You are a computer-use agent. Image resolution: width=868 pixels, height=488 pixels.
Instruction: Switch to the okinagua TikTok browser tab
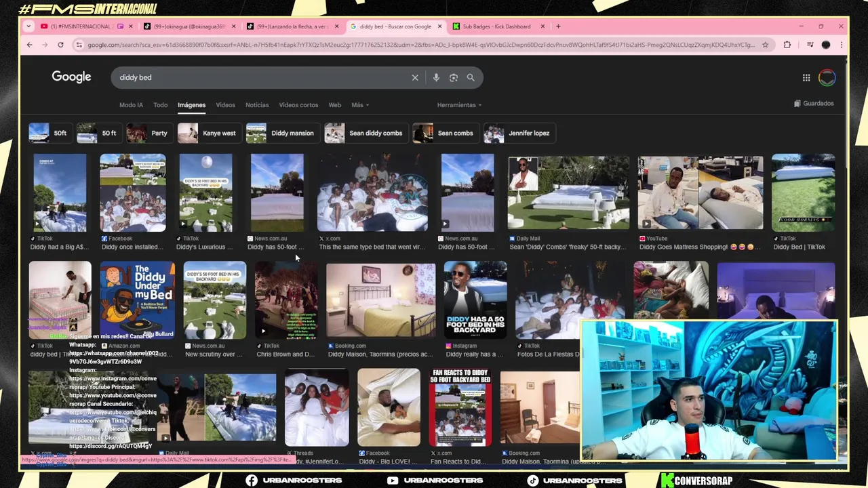[x=190, y=26]
